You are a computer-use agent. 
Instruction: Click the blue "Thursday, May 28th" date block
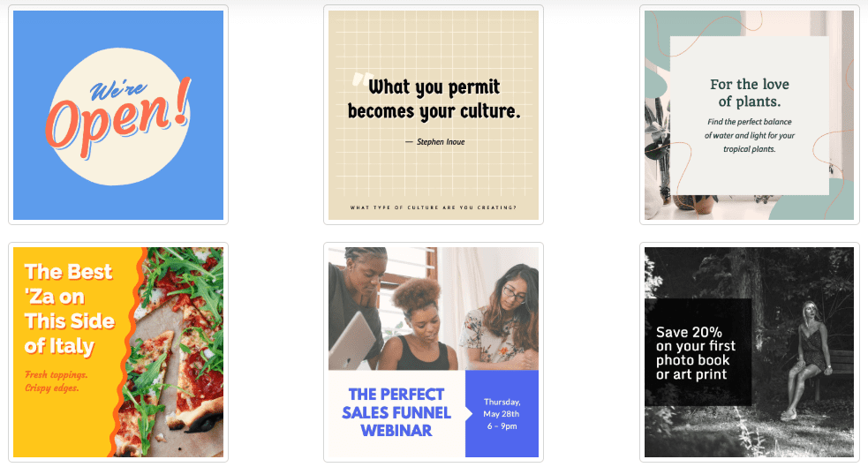502,414
